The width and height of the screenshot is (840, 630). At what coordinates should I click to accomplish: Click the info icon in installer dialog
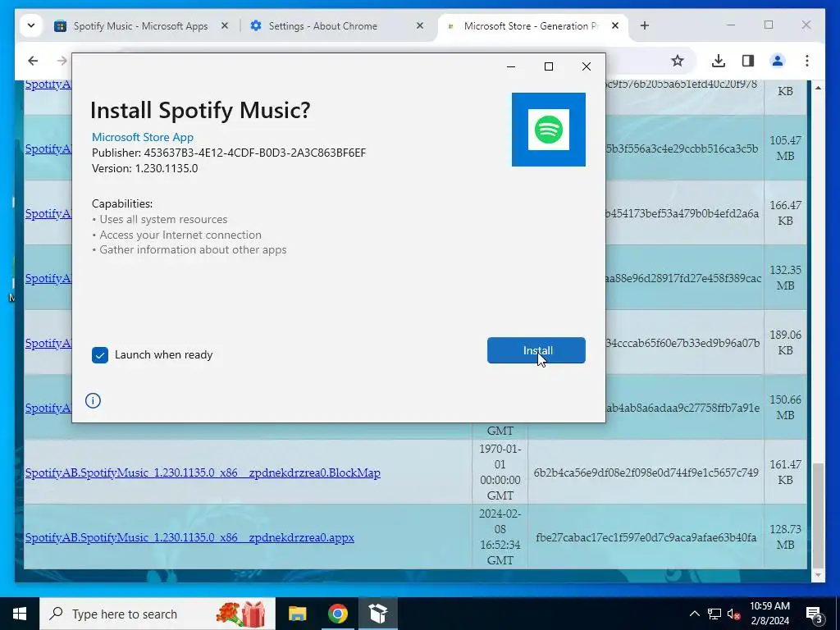[x=93, y=400]
